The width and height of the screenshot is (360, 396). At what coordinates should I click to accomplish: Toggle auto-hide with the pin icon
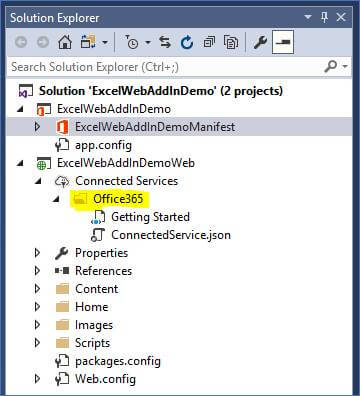[324, 17]
